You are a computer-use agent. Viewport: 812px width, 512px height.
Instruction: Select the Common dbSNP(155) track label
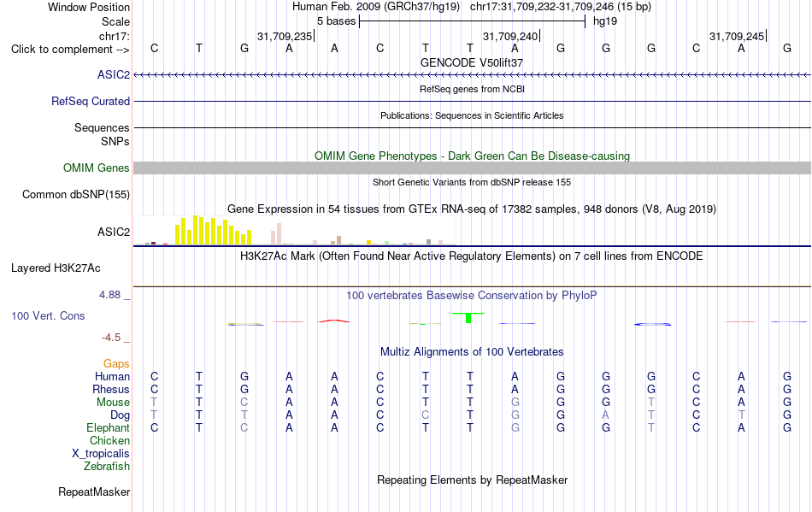pyautogui.click(x=76, y=195)
